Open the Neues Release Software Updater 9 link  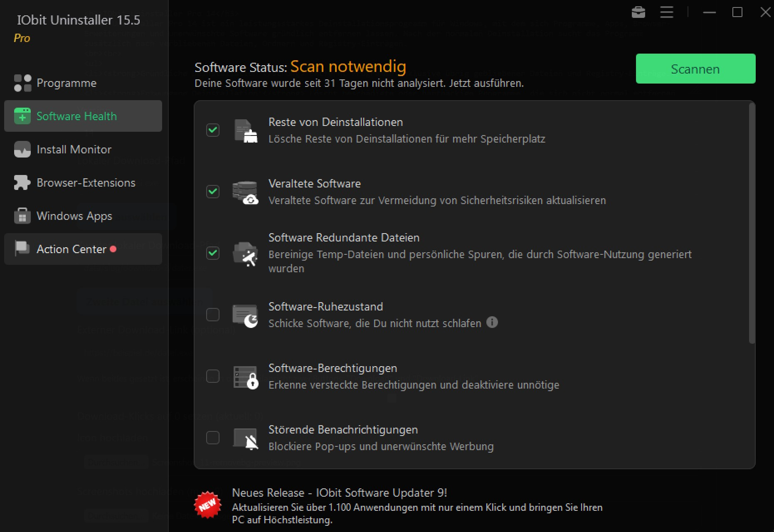point(339,493)
